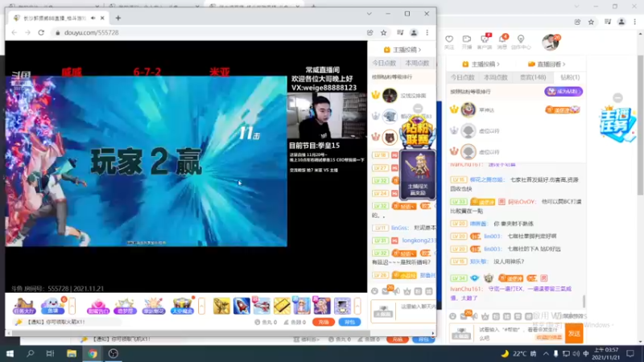
Task: Open the 奇梦屋 activity icon
Action: coord(126,306)
